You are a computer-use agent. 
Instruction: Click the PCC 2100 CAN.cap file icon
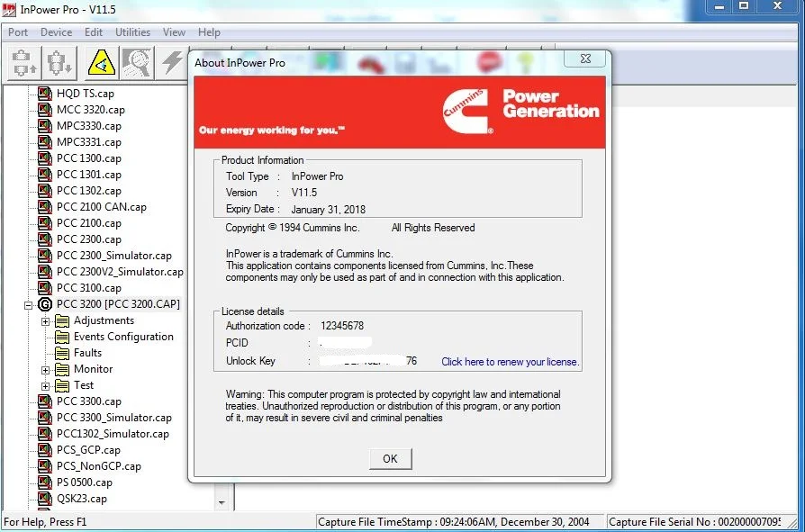(45, 207)
